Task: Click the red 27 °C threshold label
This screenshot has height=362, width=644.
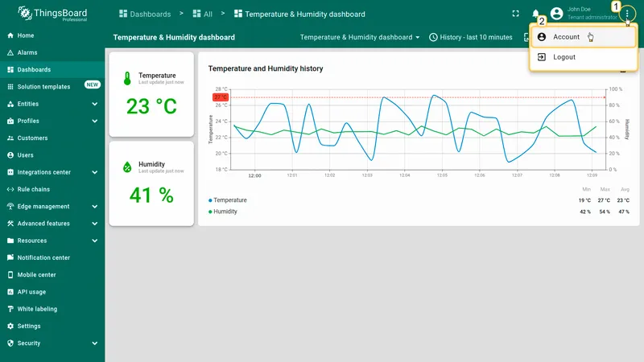Action: pyautogui.click(x=221, y=97)
